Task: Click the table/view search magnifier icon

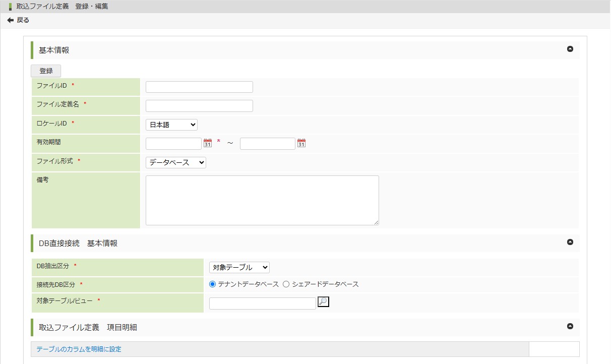Action: click(x=323, y=302)
